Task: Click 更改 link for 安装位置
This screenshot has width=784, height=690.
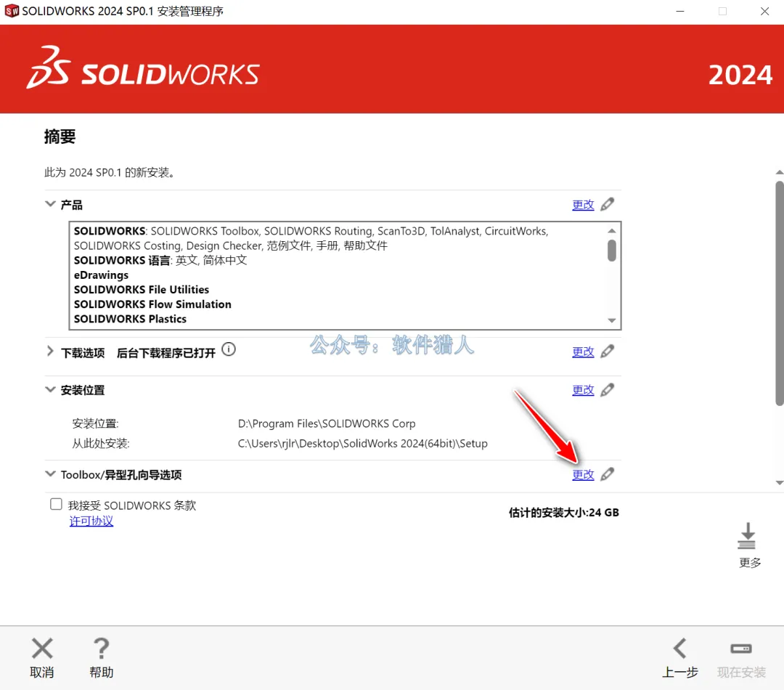Action: [583, 390]
